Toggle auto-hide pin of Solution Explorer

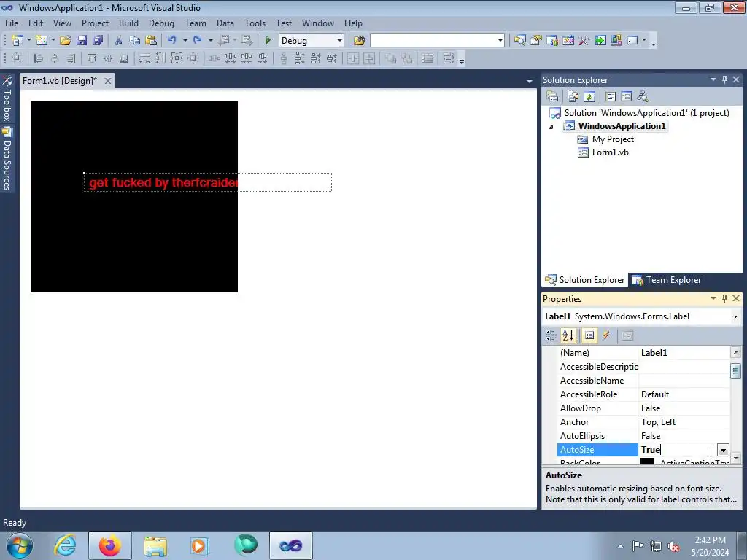click(x=724, y=79)
